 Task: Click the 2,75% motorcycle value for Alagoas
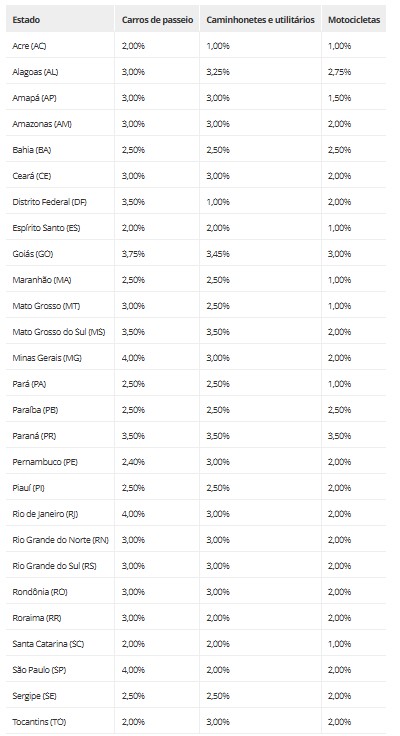(x=339, y=72)
